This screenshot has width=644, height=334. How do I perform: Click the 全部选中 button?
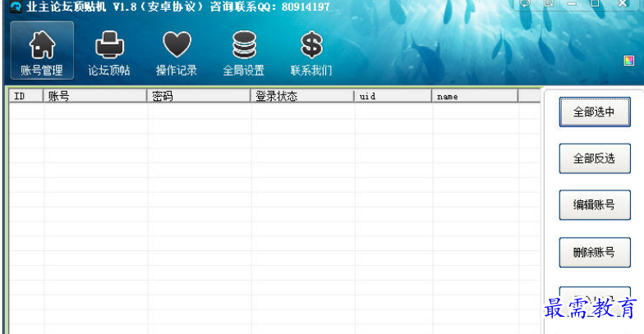coord(595,112)
